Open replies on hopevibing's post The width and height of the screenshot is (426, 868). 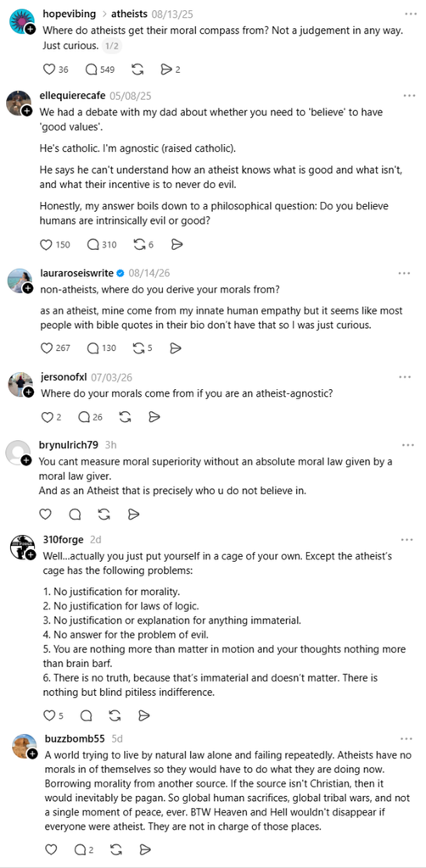[x=91, y=70]
